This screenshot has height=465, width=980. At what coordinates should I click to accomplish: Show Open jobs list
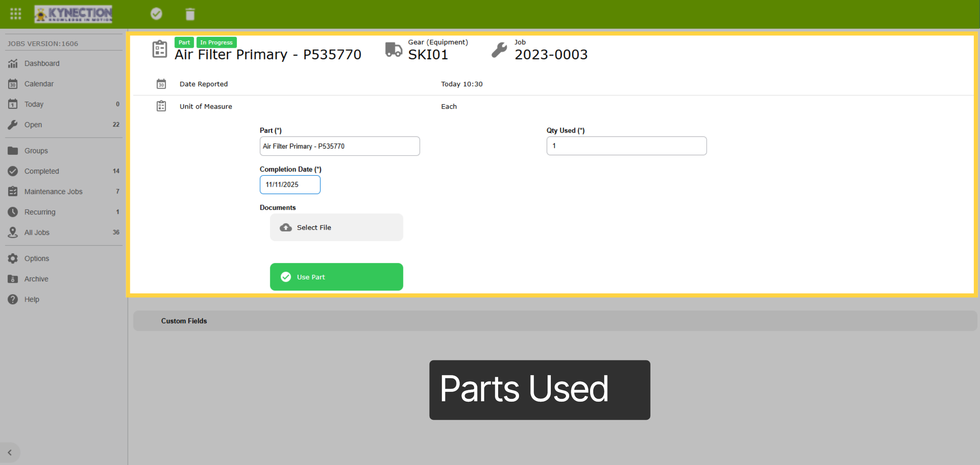64,125
